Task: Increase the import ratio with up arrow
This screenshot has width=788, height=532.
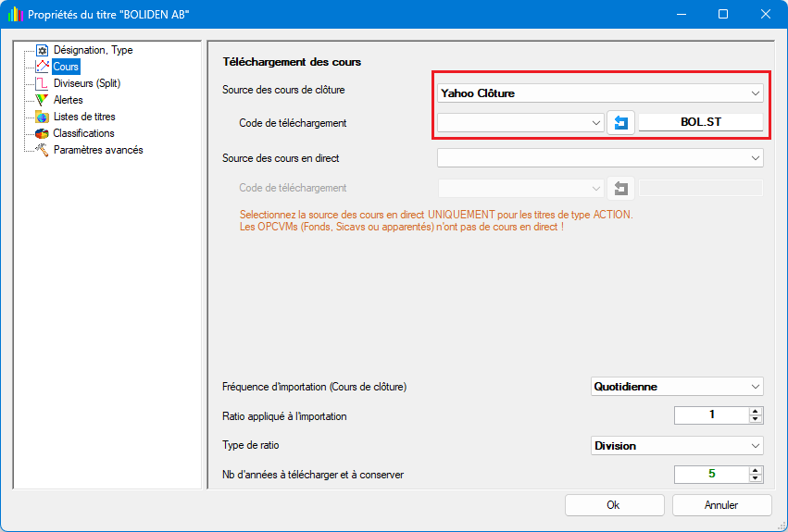Action: tap(756, 412)
